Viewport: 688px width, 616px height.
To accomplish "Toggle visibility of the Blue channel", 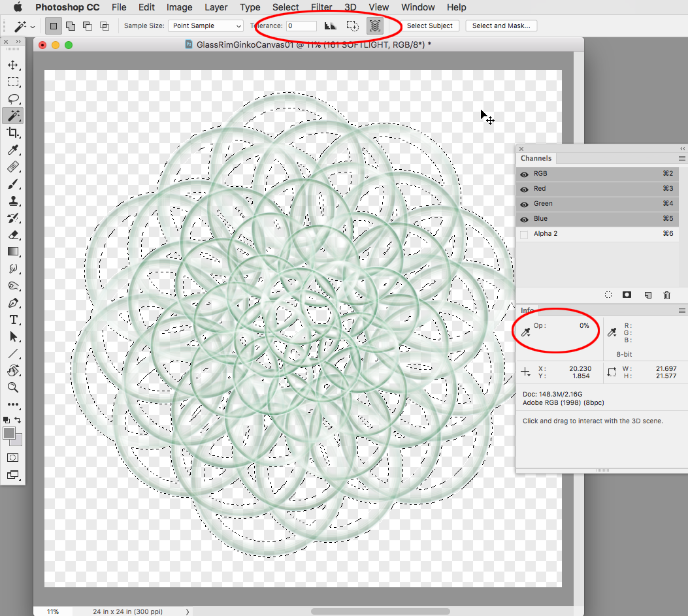I will tap(523, 218).
